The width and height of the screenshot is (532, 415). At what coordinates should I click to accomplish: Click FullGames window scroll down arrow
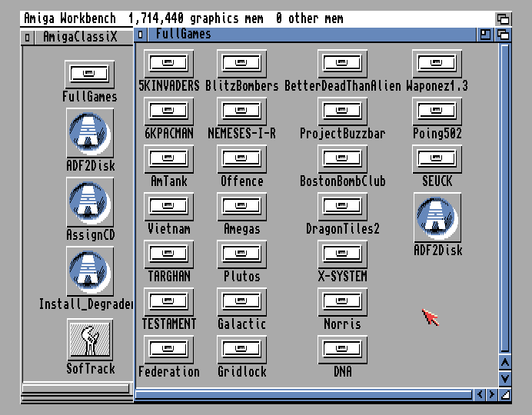point(505,378)
